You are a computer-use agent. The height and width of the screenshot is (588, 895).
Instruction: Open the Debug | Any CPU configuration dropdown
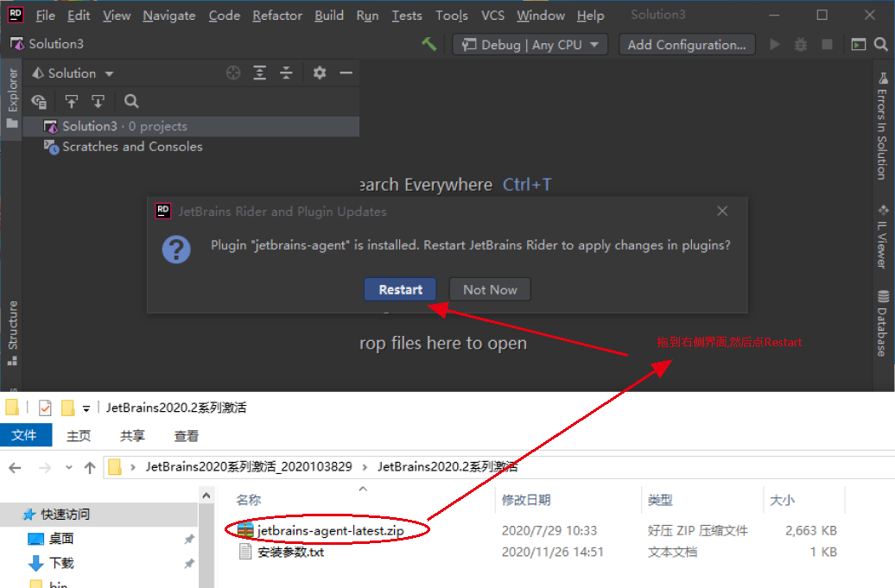[x=530, y=45]
